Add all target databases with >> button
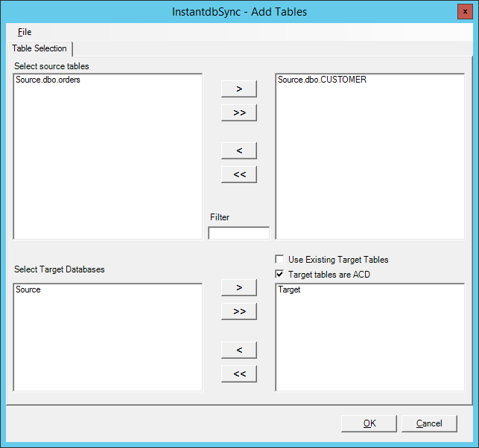The image size is (479, 448). 239,311
